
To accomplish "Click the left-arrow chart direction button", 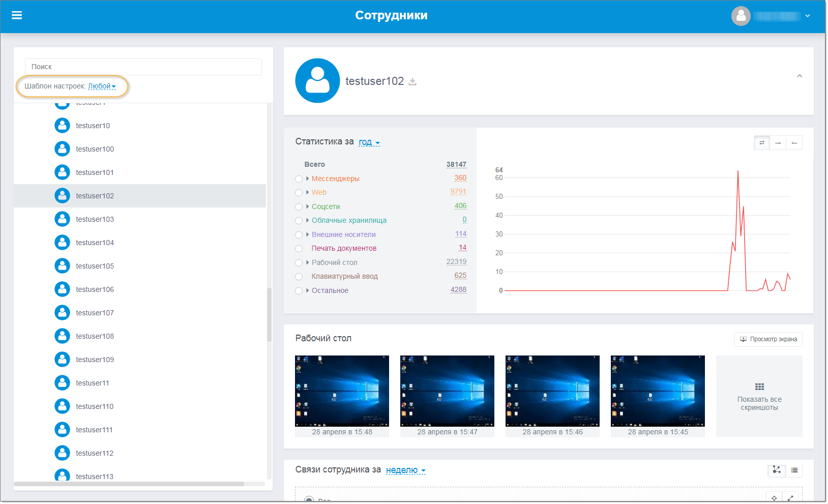I will 794,143.
